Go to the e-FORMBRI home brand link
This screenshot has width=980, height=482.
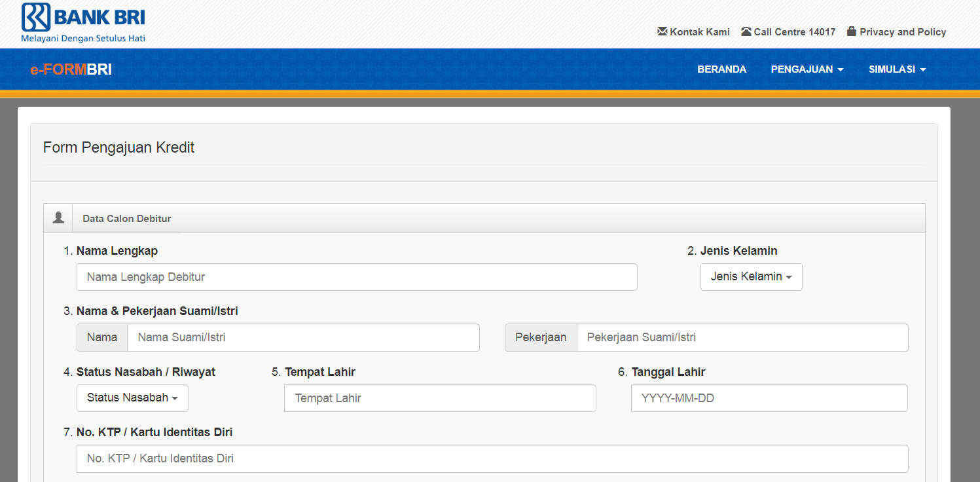71,69
